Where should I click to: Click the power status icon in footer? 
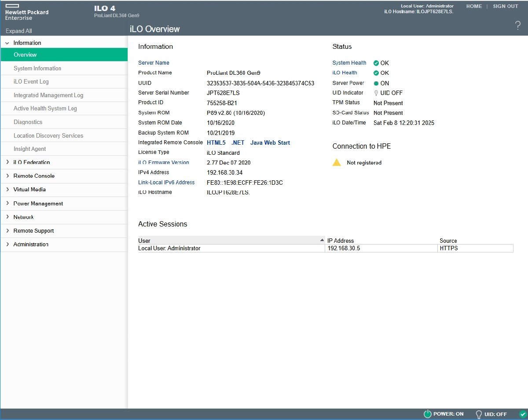pyautogui.click(x=427, y=414)
